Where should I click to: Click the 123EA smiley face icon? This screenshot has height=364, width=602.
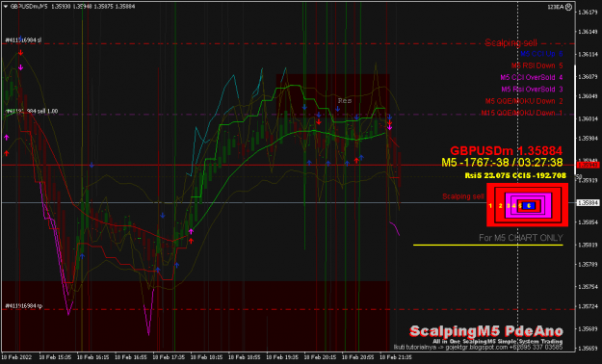(x=568, y=7)
